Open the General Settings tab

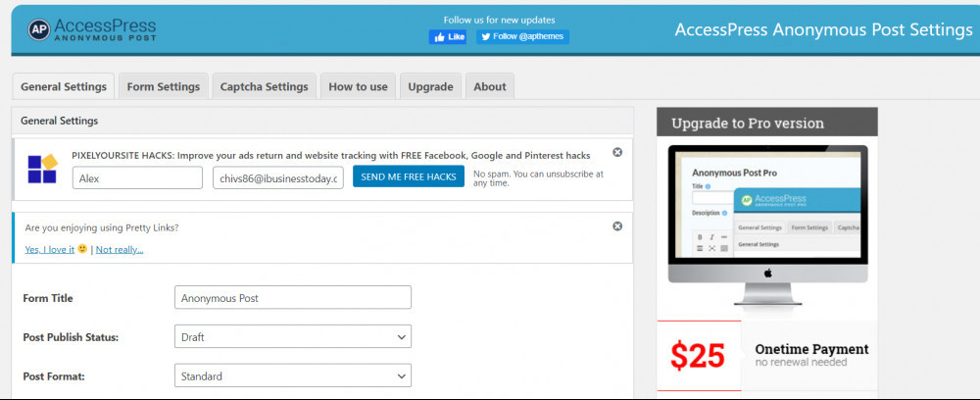[x=64, y=86]
